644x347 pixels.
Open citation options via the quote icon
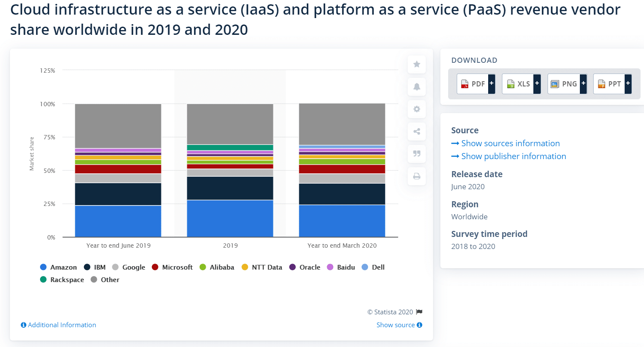click(x=416, y=154)
